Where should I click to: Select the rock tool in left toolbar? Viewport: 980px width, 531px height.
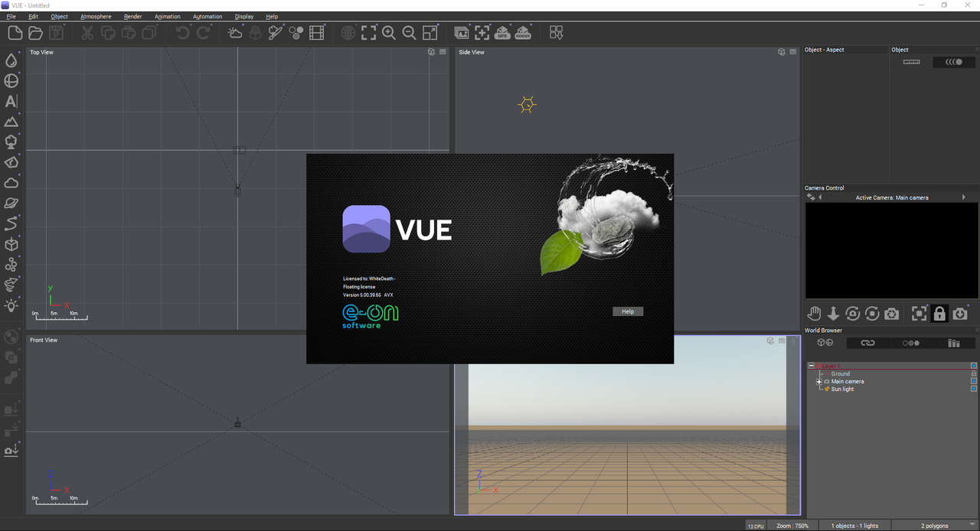[x=11, y=162]
